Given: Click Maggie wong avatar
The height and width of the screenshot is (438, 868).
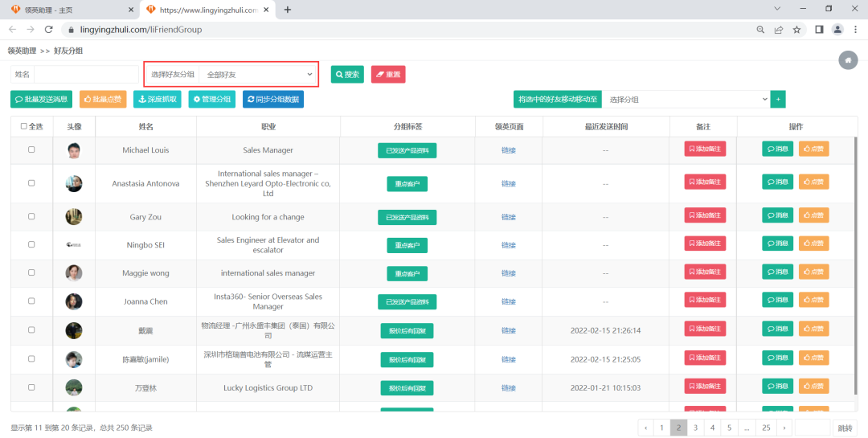Looking at the screenshot, I should 74,273.
